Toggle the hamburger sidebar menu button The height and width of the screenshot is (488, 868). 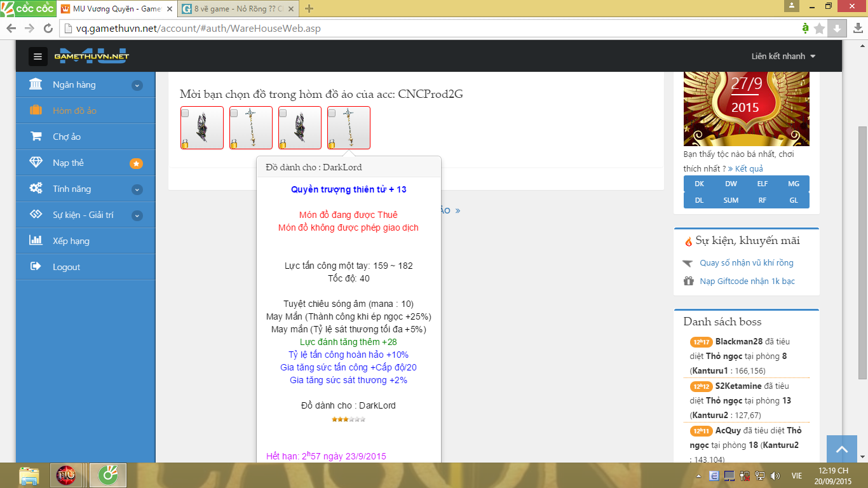click(x=37, y=57)
